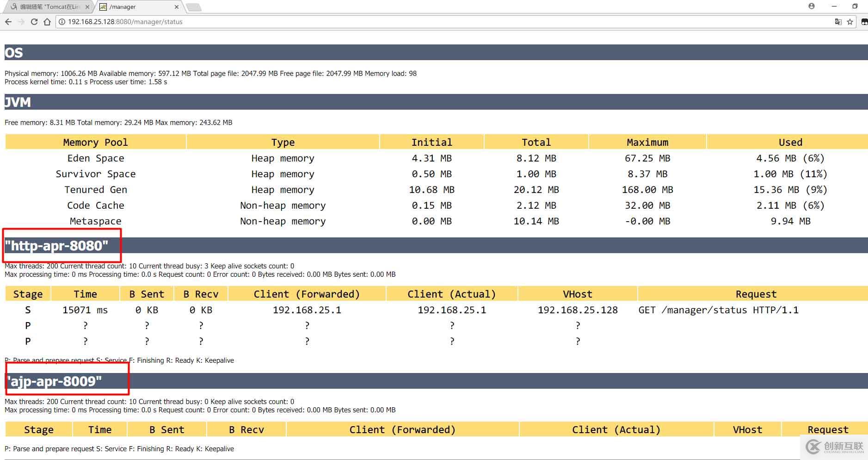
Task: Close the Tomcat blog editing tab
Action: click(87, 7)
